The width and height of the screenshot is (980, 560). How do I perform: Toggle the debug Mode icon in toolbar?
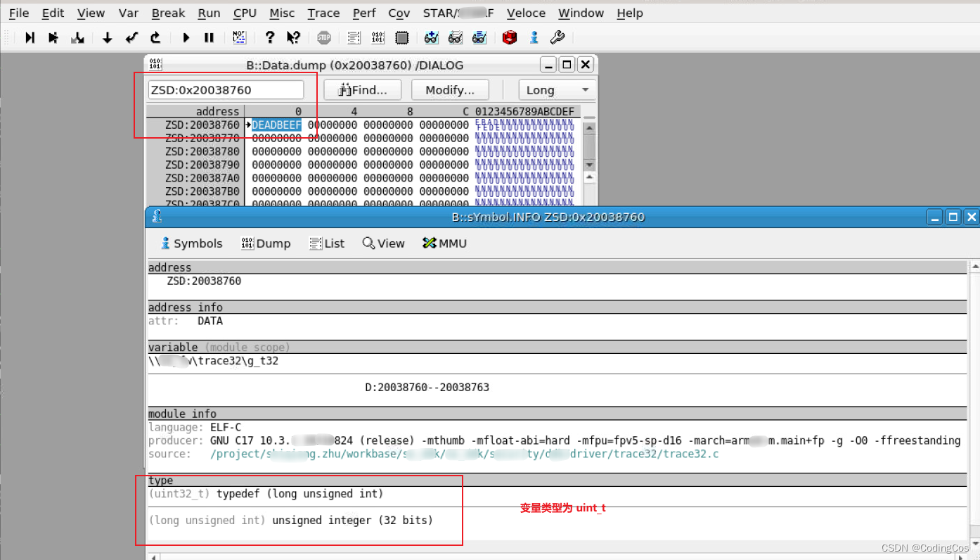click(239, 37)
